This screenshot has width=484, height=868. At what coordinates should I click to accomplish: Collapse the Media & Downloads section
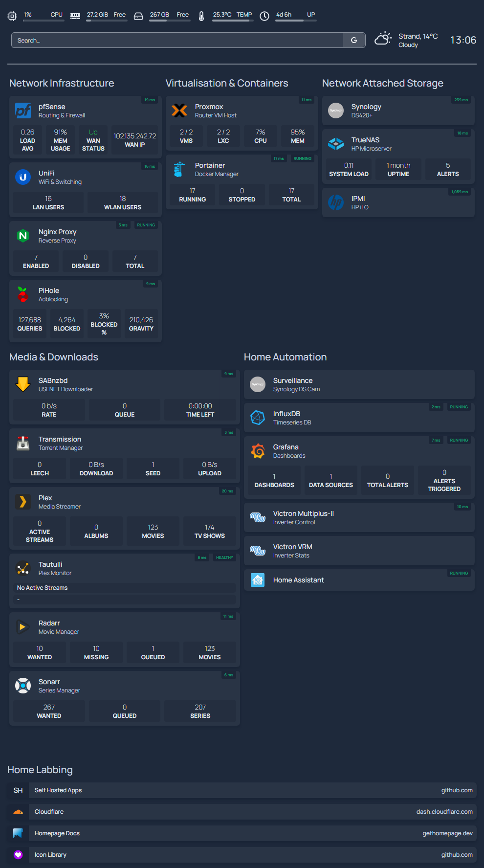click(x=54, y=357)
